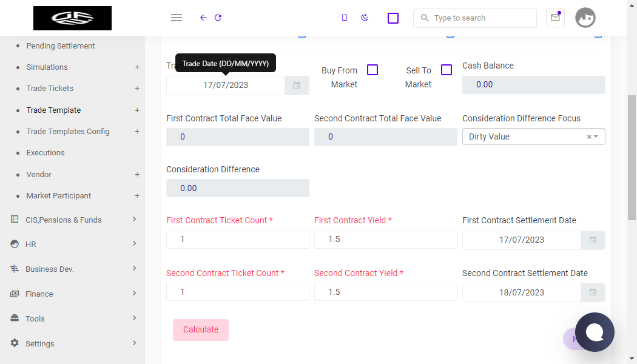Click Second Contract Settlement Date field
The image size is (637, 364).
522,292
